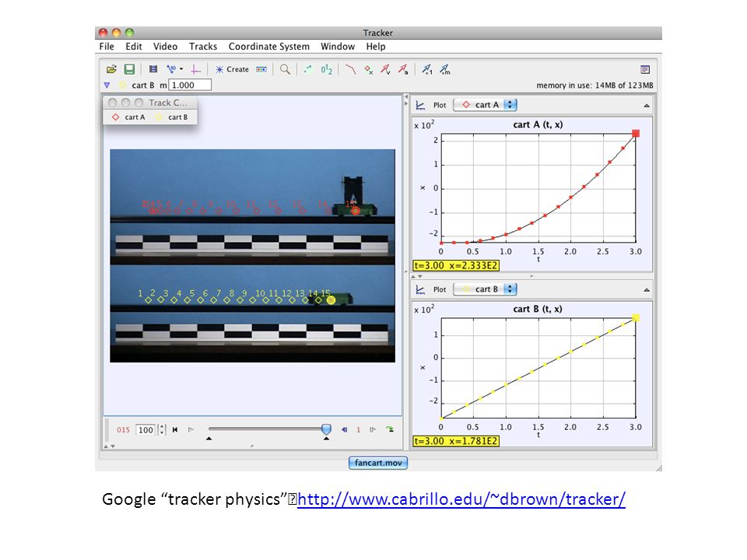The width and height of the screenshot is (747, 560).
Task: Click the start frame marker under slider
Action: [209, 438]
